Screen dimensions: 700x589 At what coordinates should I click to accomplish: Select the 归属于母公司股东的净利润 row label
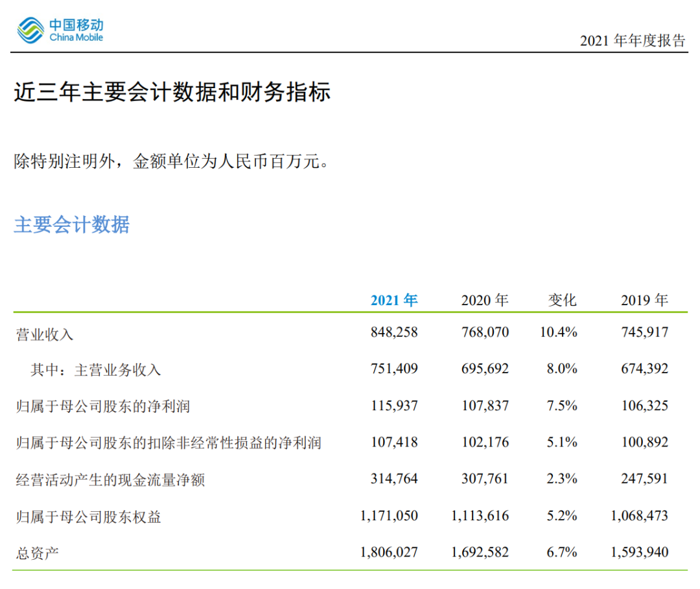103,406
